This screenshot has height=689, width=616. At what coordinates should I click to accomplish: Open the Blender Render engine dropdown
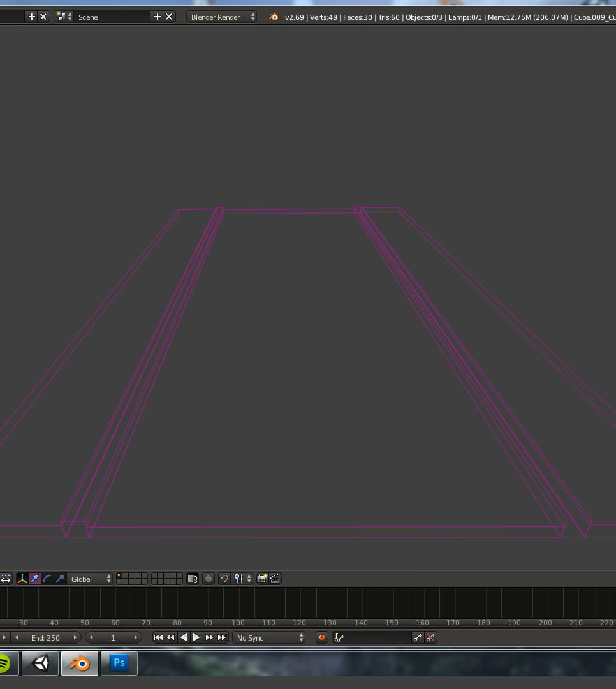222,17
